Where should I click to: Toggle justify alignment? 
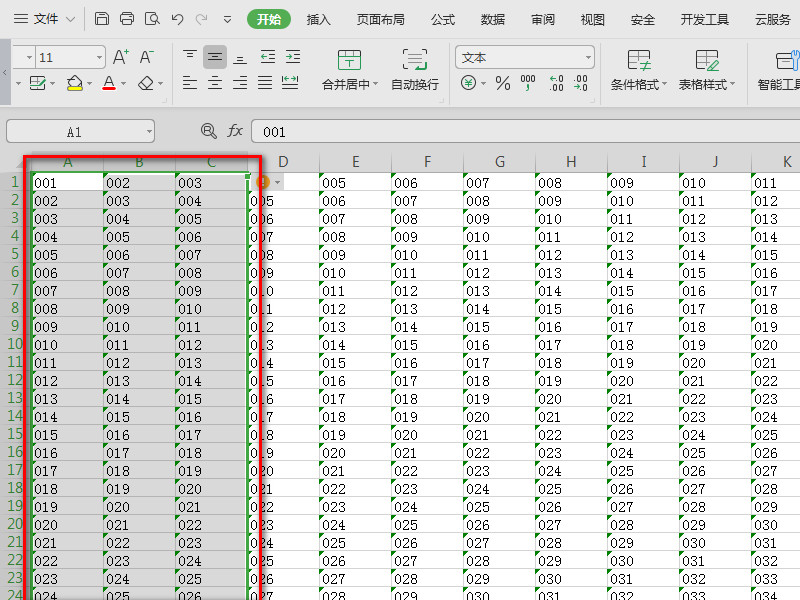tap(265, 82)
